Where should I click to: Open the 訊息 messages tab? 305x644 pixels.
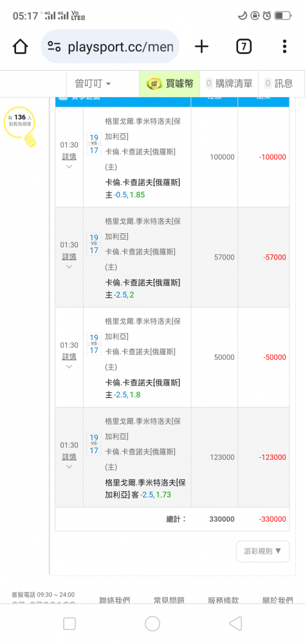(x=279, y=84)
